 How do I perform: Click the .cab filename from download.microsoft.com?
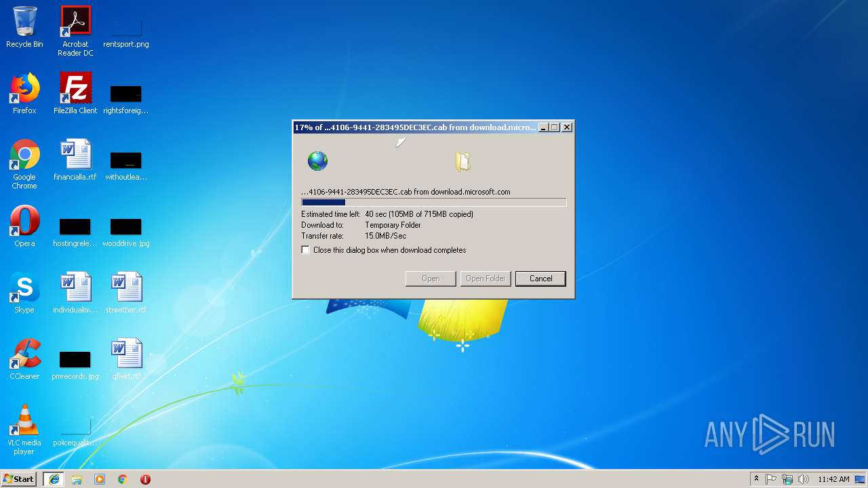406,192
